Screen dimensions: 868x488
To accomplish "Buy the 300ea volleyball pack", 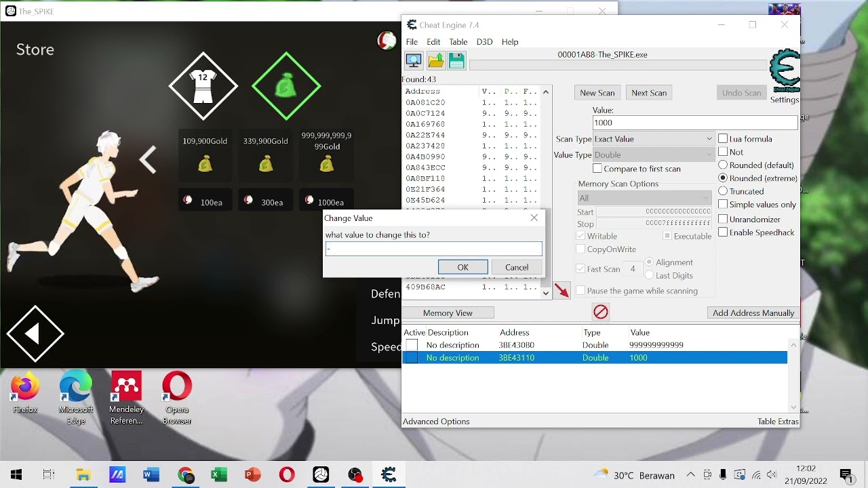I will point(266,201).
